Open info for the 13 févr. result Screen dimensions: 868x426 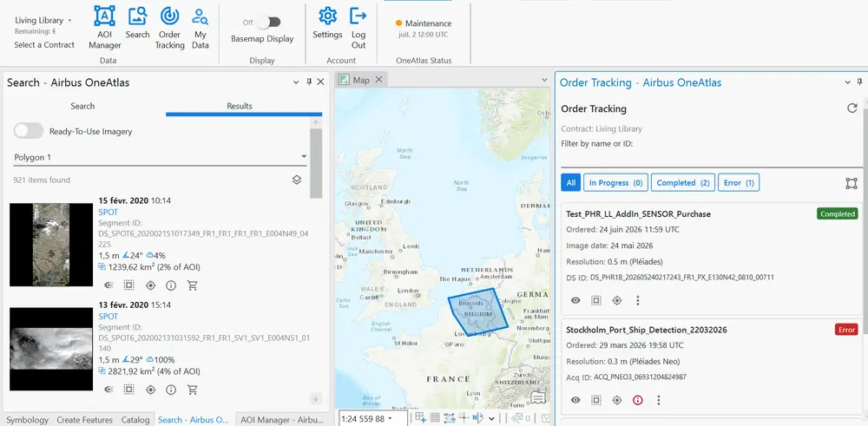coord(171,390)
